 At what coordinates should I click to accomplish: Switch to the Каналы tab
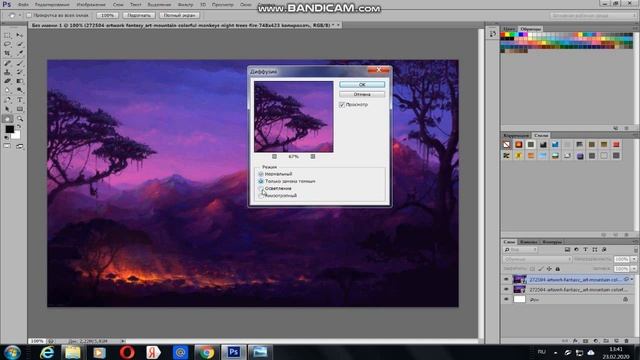click(529, 242)
